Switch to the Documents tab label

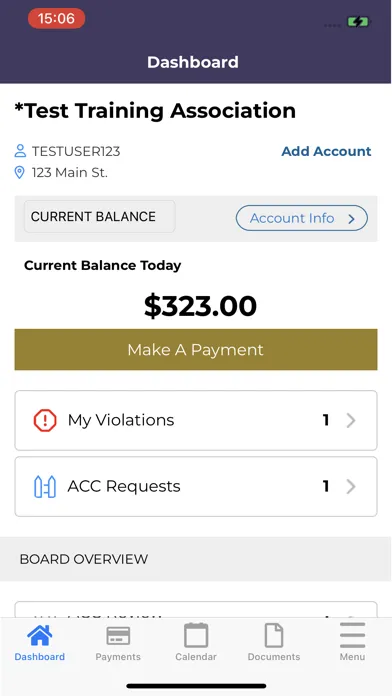point(274,657)
